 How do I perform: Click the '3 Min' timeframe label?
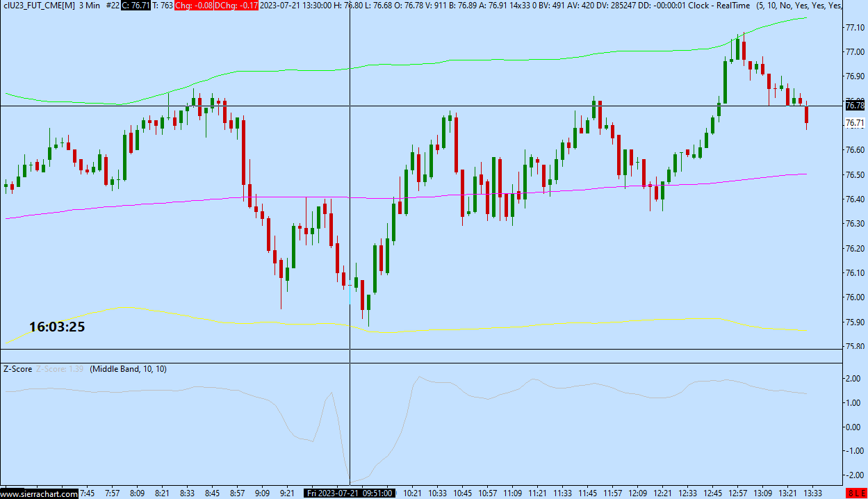click(90, 6)
